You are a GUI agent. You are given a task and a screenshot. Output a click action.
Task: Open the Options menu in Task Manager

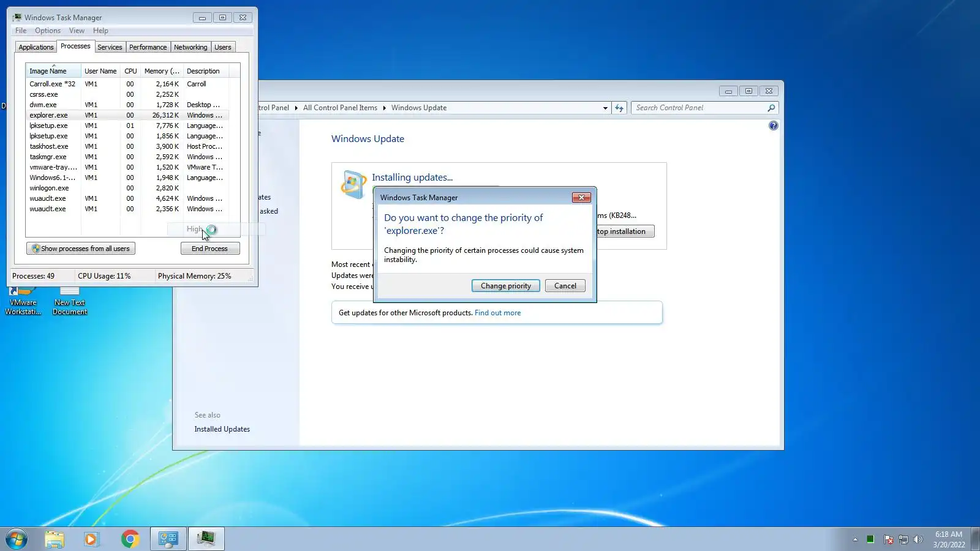coord(48,31)
